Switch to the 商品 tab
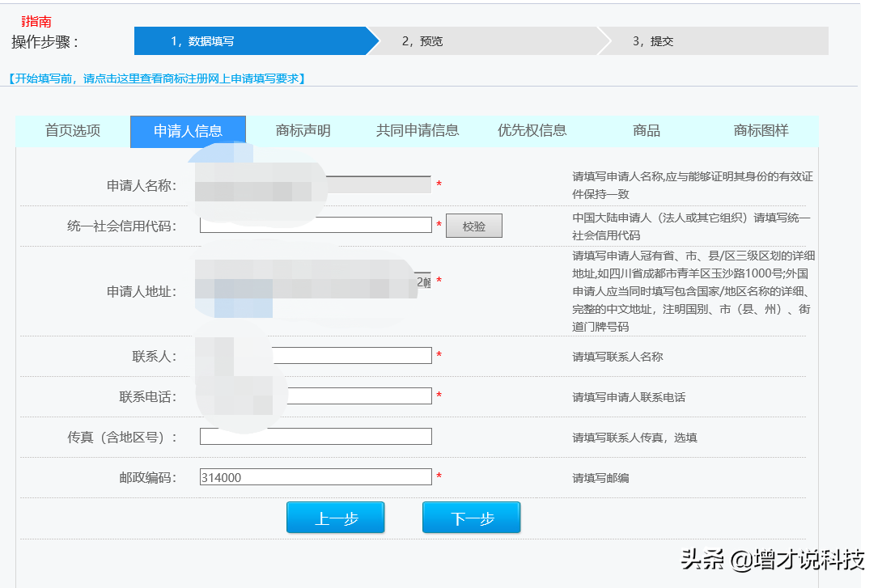This screenshot has height=588, width=882. 647,131
